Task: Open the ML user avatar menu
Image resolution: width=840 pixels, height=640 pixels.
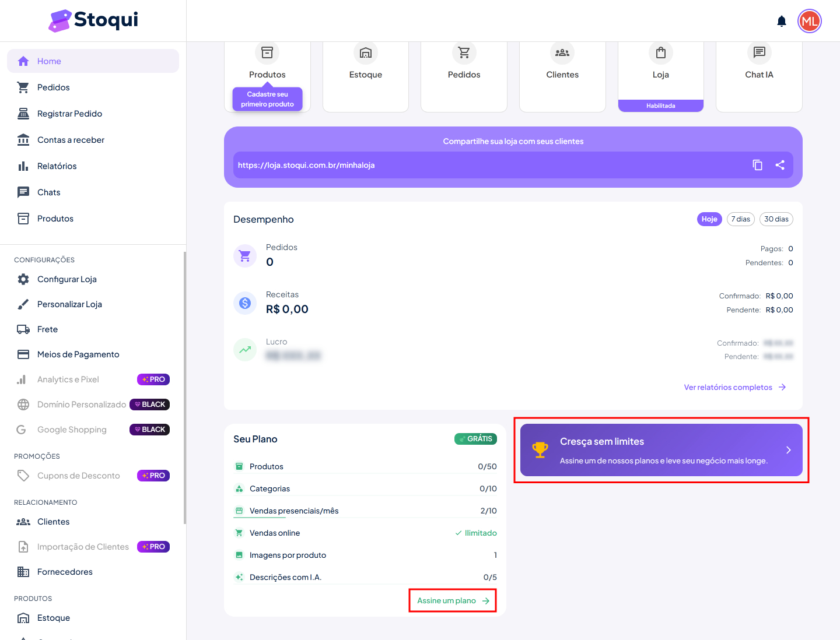Action: coord(809,22)
